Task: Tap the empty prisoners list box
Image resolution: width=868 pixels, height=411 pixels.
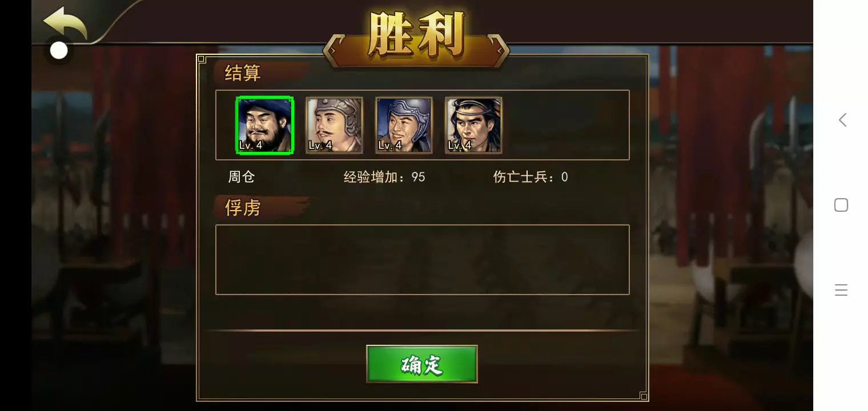Action: [423, 260]
